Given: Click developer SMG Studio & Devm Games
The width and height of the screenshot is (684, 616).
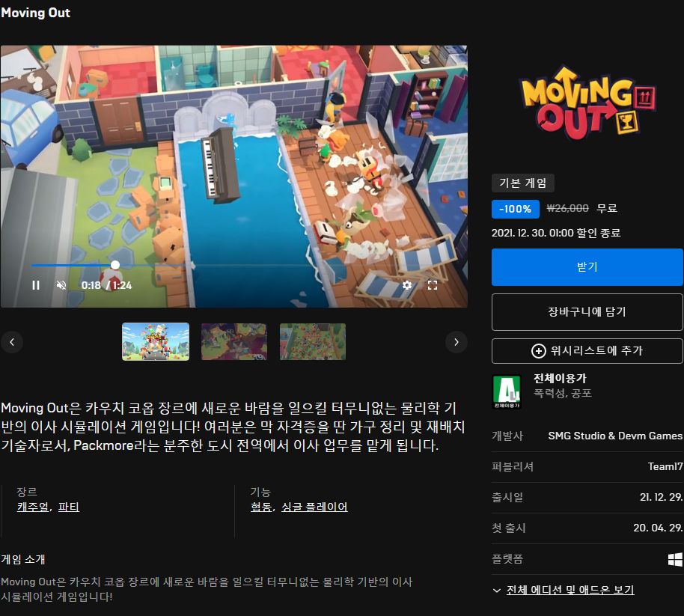Looking at the screenshot, I should (615, 436).
